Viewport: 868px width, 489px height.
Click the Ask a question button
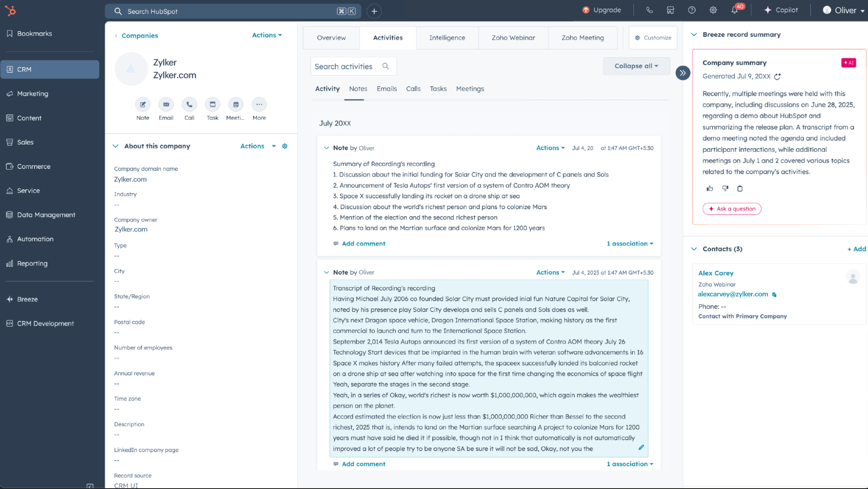click(x=732, y=209)
